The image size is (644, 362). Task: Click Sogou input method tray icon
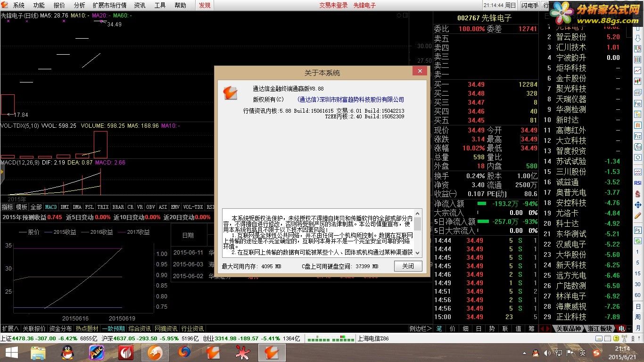tap(596, 354)
